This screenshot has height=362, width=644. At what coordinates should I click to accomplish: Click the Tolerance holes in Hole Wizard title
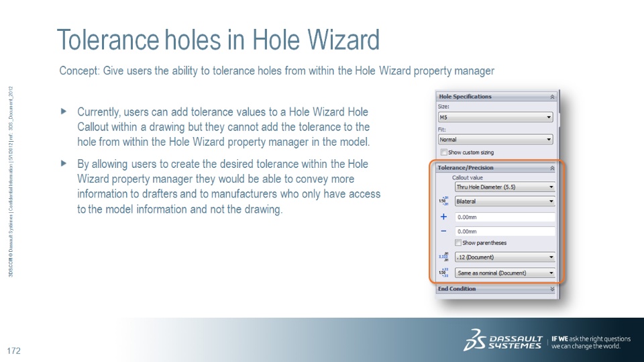[218, 40]
